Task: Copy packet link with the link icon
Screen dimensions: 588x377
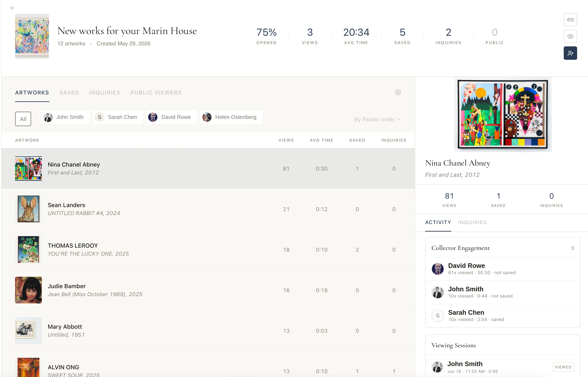Action: (570, 20)
